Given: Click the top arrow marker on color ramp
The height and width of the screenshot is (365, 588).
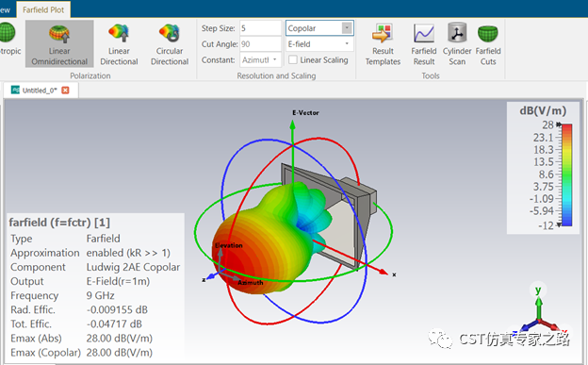Looking at the screenshot, I should pos(559,124).
